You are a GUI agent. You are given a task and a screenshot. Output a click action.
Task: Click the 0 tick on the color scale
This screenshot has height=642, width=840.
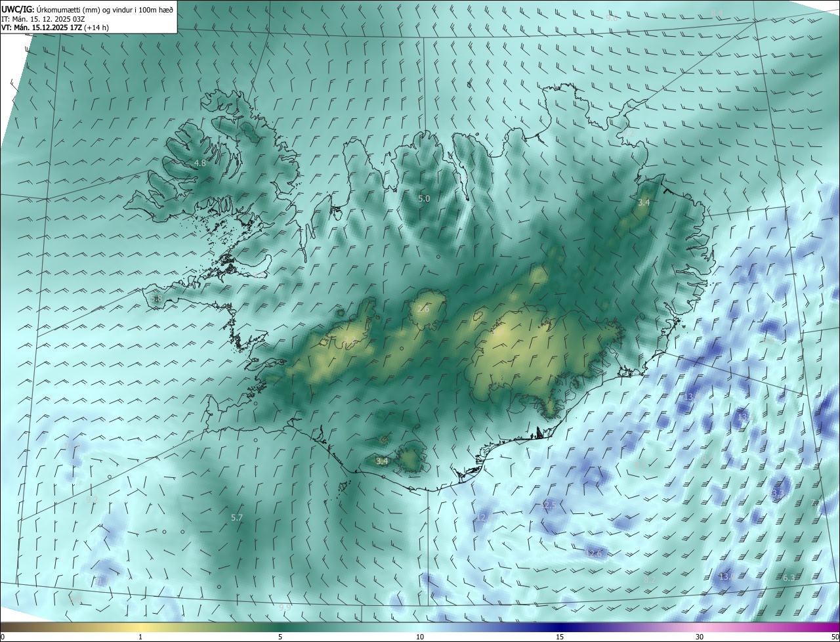(3, 637)
